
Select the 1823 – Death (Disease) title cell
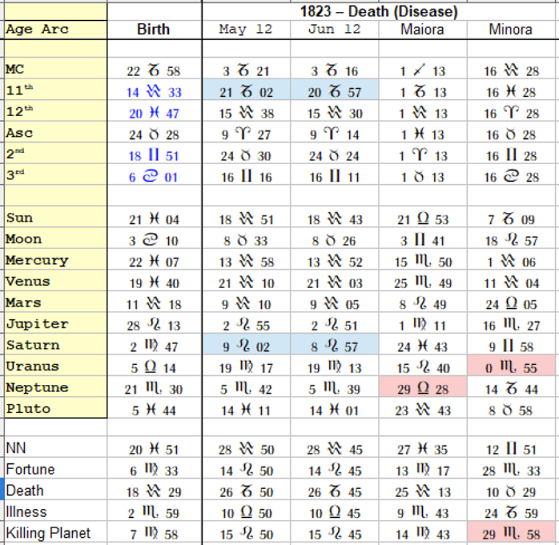click(379, 11)
